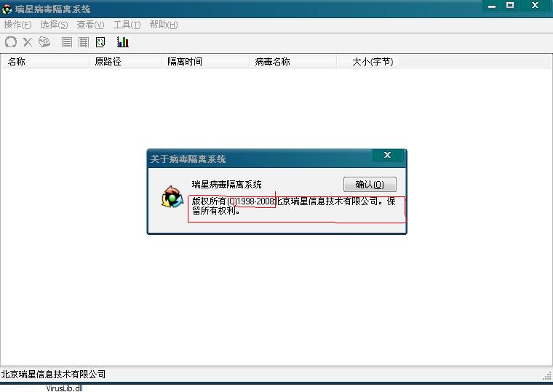Maximize the main quarantine window
The image size is (553, 392).
click(x=510, y=6)
